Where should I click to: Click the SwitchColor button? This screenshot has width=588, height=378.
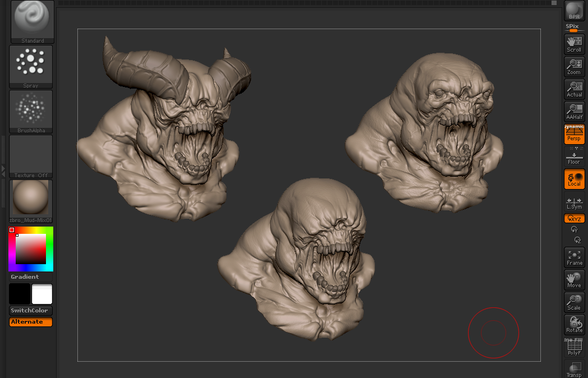(x=31, y=311)
